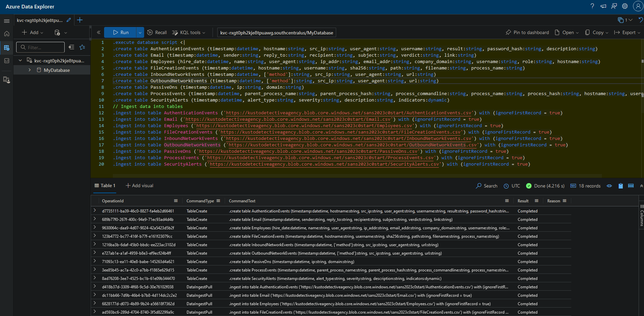Collapse the results pane with double chevron icon
This screenshot has height=316, width=644.
pyautogui.click(x=641, y=186)
